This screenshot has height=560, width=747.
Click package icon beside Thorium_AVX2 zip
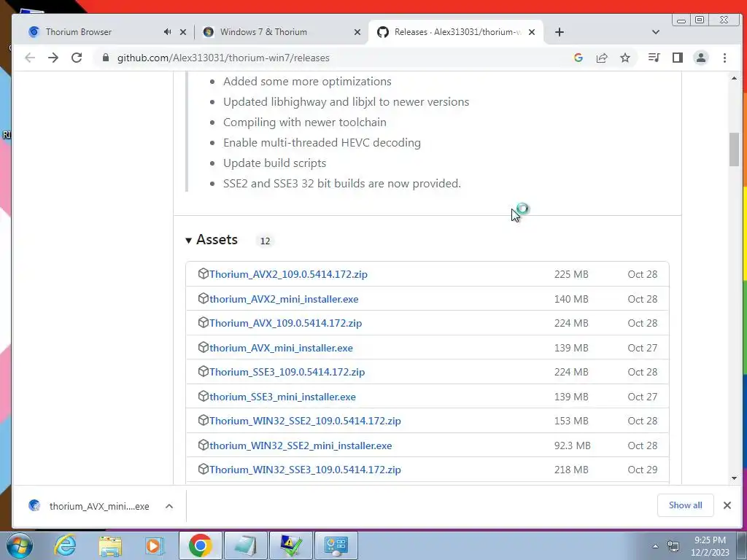(204, 274)
